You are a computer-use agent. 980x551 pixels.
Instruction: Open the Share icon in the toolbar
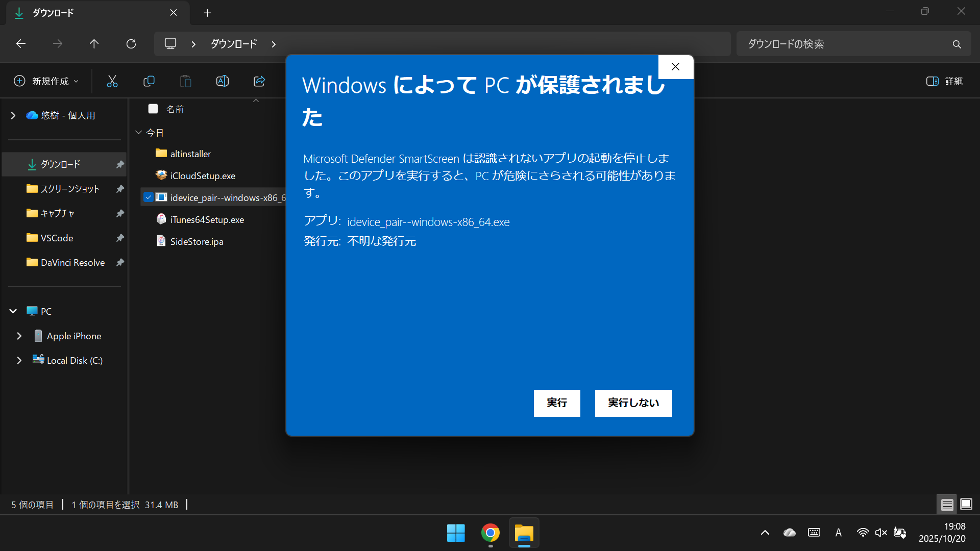click(x=259, y=81)
